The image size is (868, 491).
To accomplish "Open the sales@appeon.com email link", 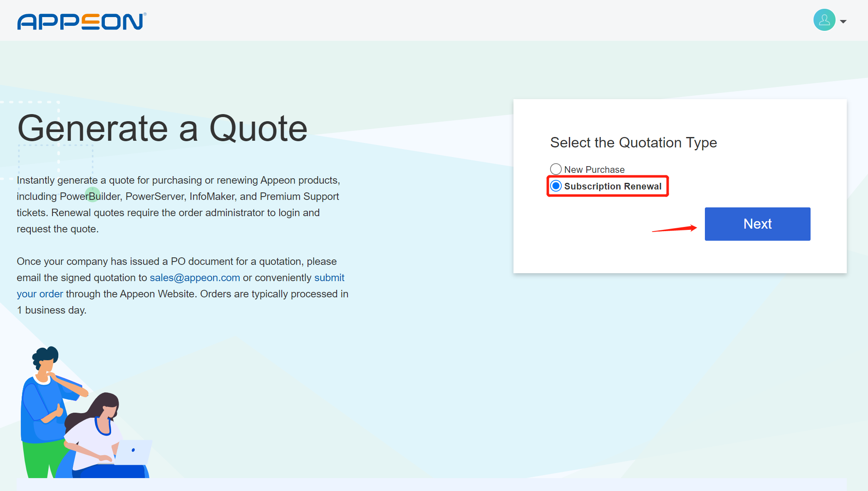I will 195,277.
